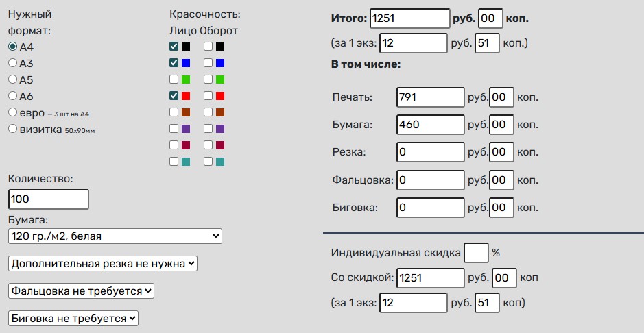Pick the евро format option
This screenshot has height=333, width=644.
click(12, 112)
